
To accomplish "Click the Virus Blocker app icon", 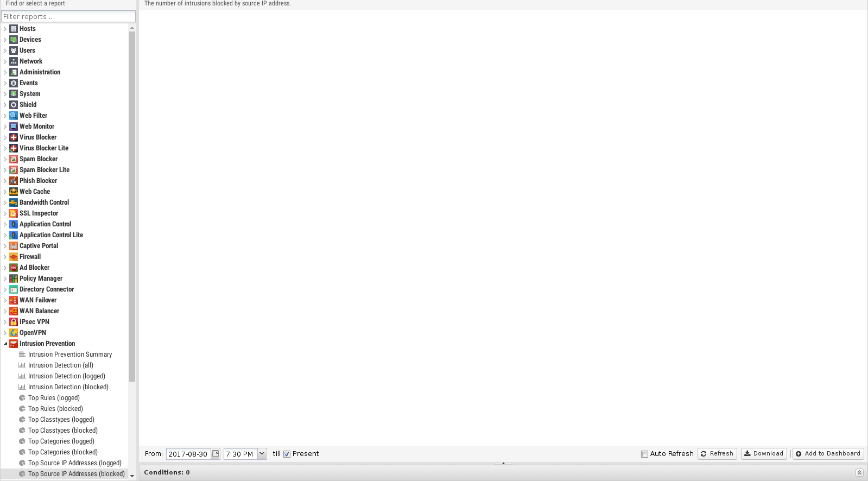I will 14,137.
